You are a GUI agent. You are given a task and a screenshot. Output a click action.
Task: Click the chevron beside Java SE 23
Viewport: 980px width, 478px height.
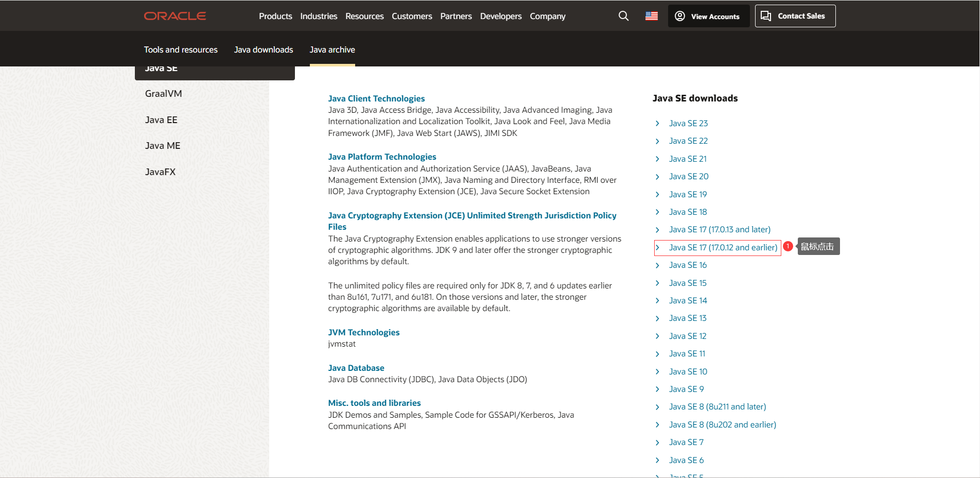click(657, 124)
